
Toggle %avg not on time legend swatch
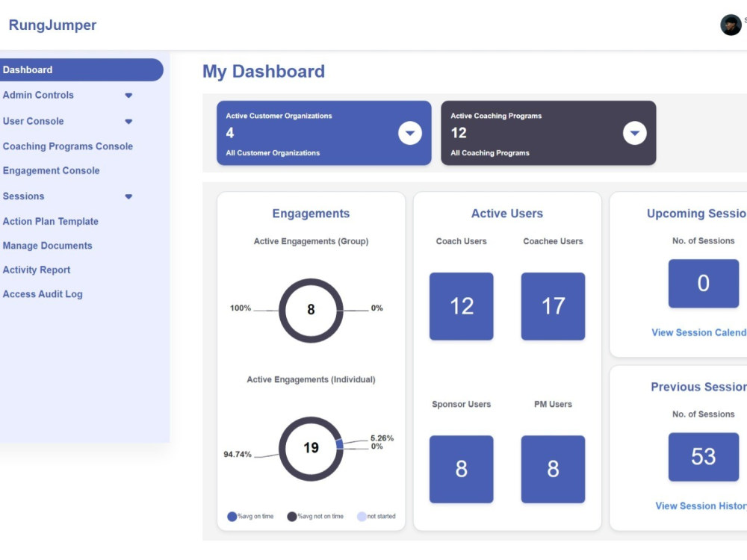[291, 516]
